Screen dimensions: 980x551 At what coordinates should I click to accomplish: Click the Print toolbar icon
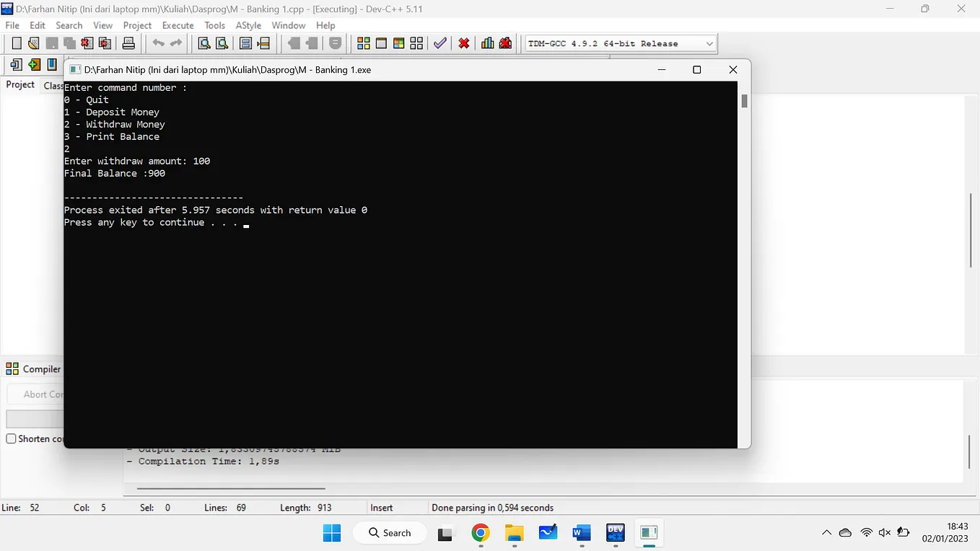(x=128, y=43)
